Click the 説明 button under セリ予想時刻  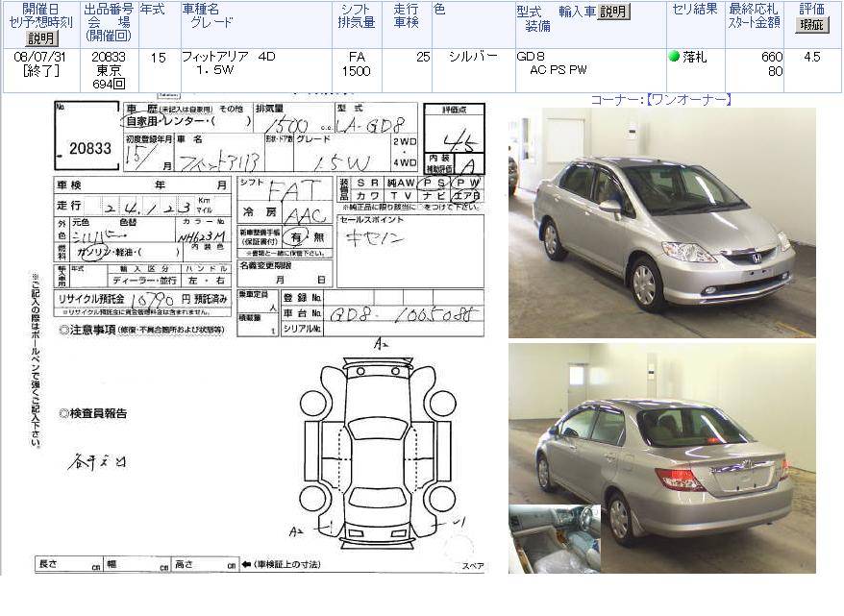point(41,38)
